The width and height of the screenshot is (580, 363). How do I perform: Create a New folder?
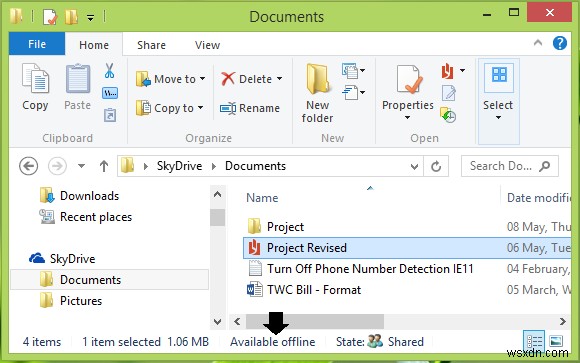point(317,93)
